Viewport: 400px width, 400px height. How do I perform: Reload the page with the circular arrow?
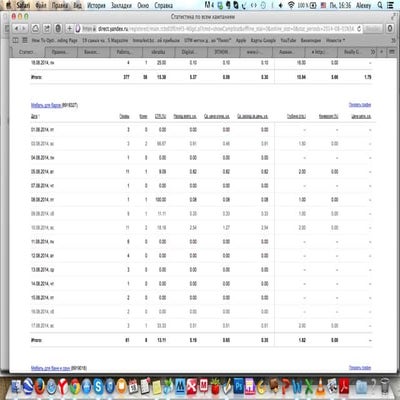tap(359, 29)
